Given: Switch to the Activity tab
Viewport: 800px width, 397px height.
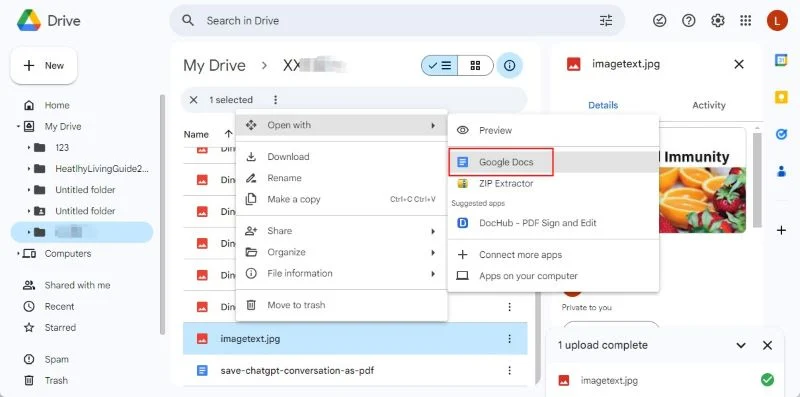Looking at the screenshot, I should 708,105.
